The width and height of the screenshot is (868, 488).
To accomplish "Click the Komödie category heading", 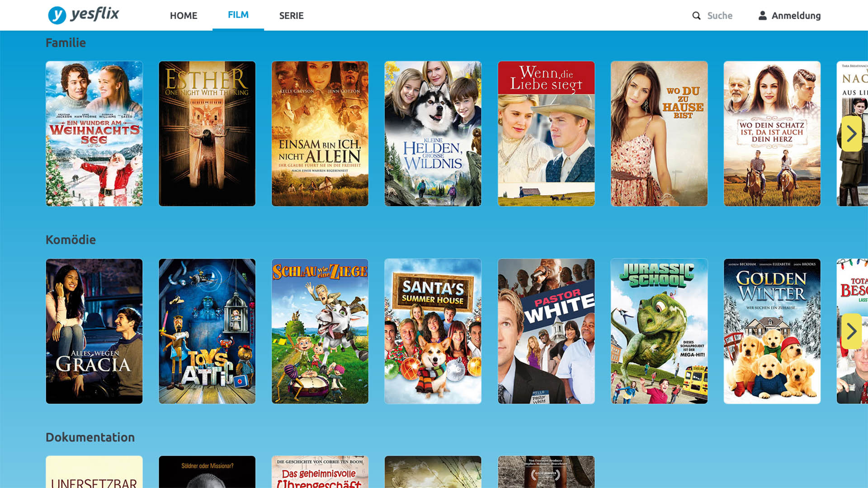I will coord(71,240).
